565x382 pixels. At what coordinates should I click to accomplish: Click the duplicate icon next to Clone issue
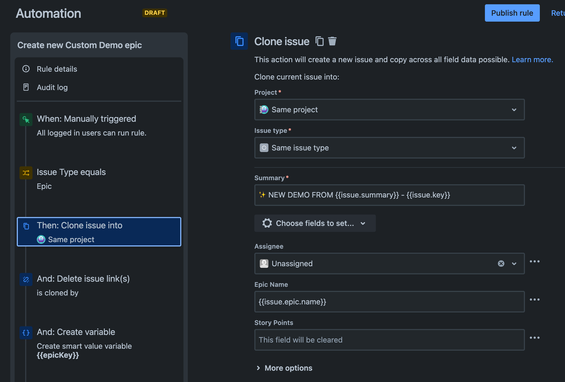point(319,41)
